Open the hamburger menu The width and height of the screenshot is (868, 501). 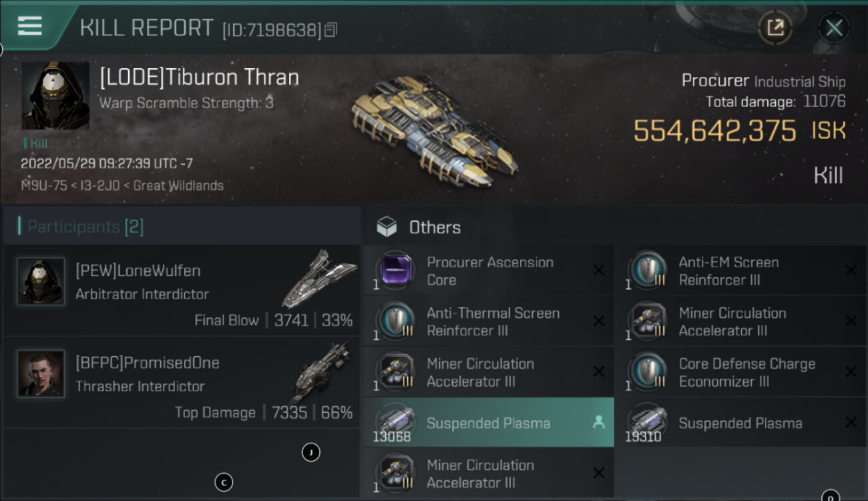click(x=30, y=27)
